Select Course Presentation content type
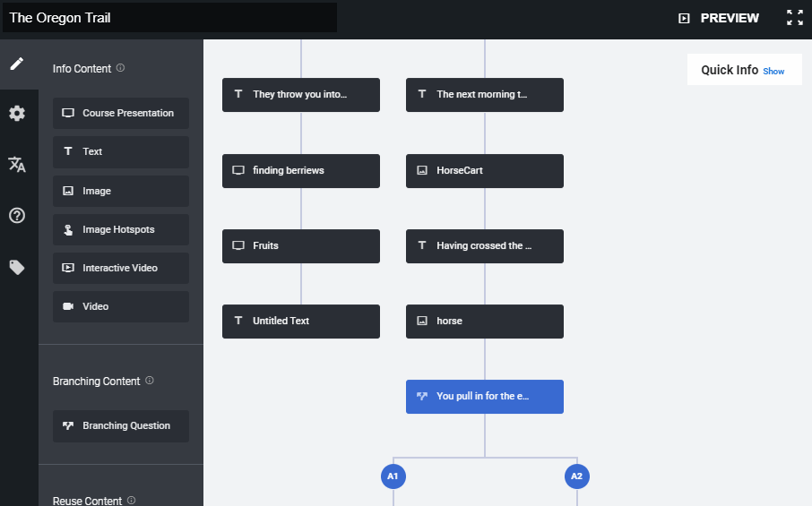Image resolution: width=812 pixels, height=506 pixels. pyautogui.click(x=121, y=114)
